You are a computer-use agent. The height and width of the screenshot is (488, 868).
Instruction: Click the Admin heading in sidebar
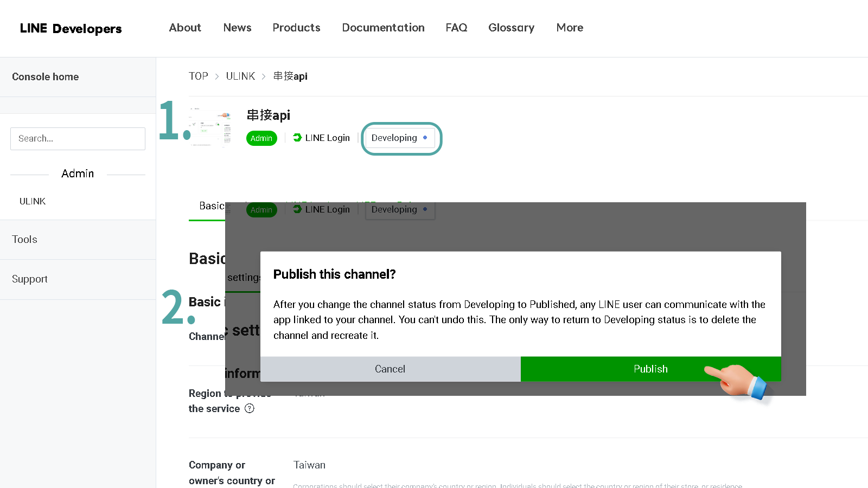tap(78, 174)
